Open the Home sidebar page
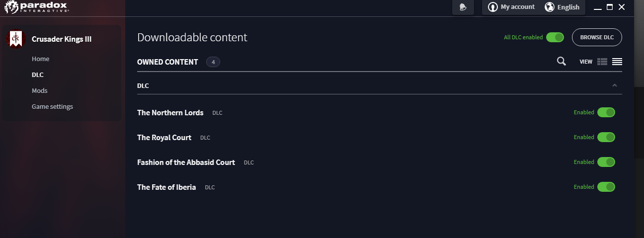 point(40,59)
